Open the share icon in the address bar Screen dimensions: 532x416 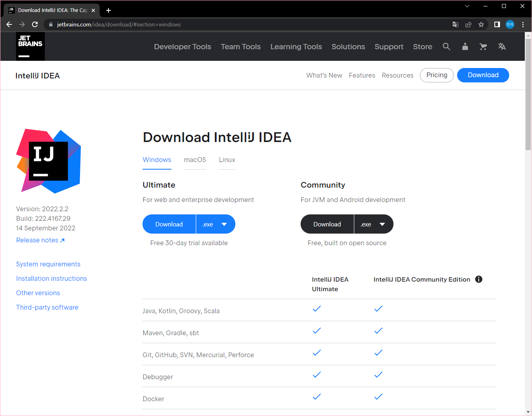[468, 24]
